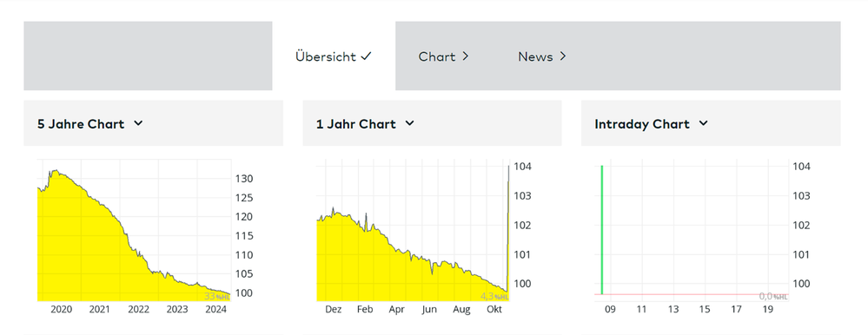Click the 120 value on the 5-year axis
The image size is (868, 335).
[245, 217]
